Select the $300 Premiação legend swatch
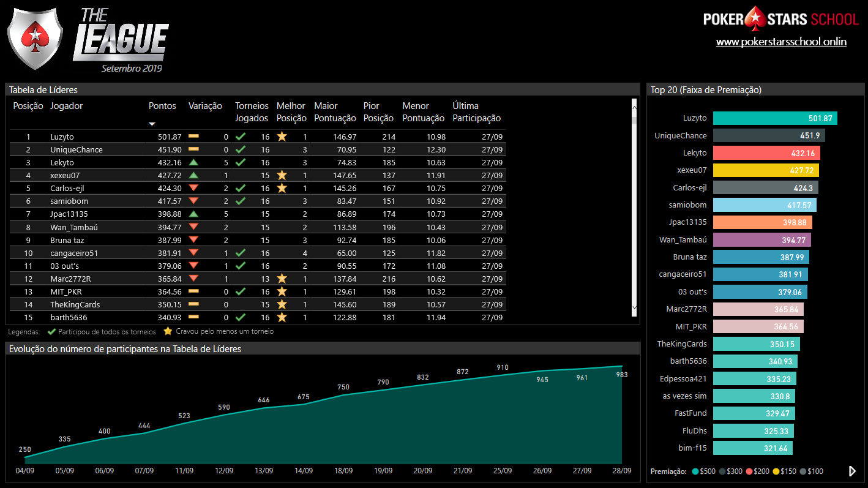Image resolution: width=868 pixels, height=488 pixels. [723, 471]
